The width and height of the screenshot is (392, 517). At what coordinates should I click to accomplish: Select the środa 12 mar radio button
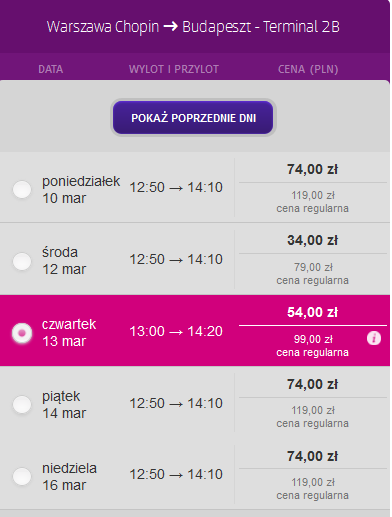[22, 261]
